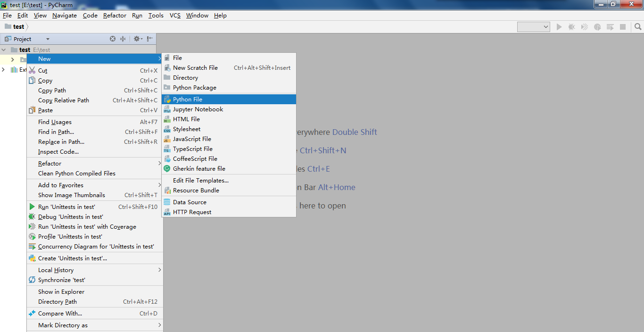Click Copy Path in context menu
Screen dimensions: 644x332
(95, 90)
